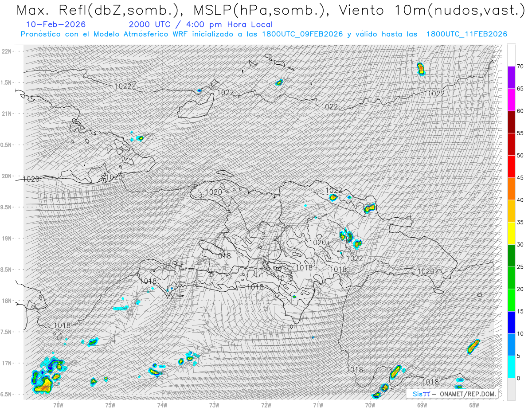Pick the orange 40–45 dBZ color swatch

[511, 189]
